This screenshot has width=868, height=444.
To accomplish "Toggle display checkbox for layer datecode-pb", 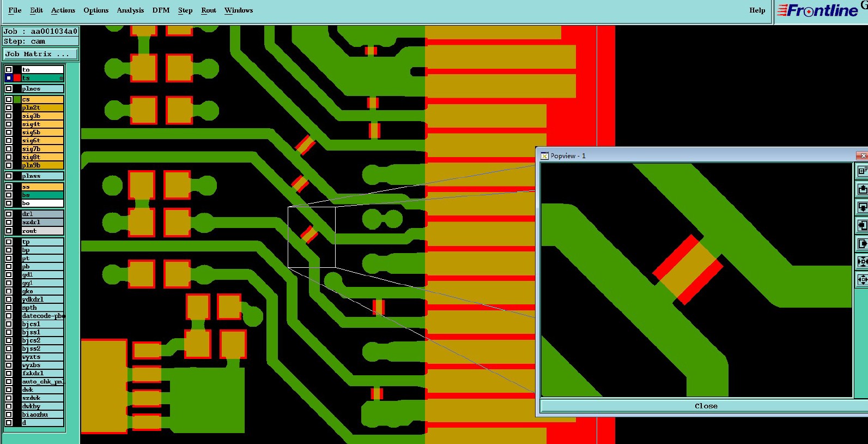I will pos(9,316).
